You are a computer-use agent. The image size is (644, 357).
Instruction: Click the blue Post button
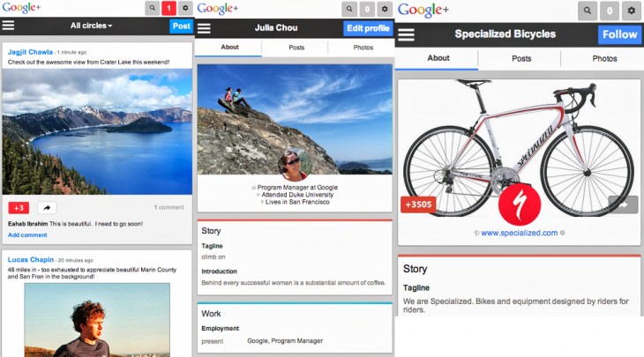pos(181,26)
